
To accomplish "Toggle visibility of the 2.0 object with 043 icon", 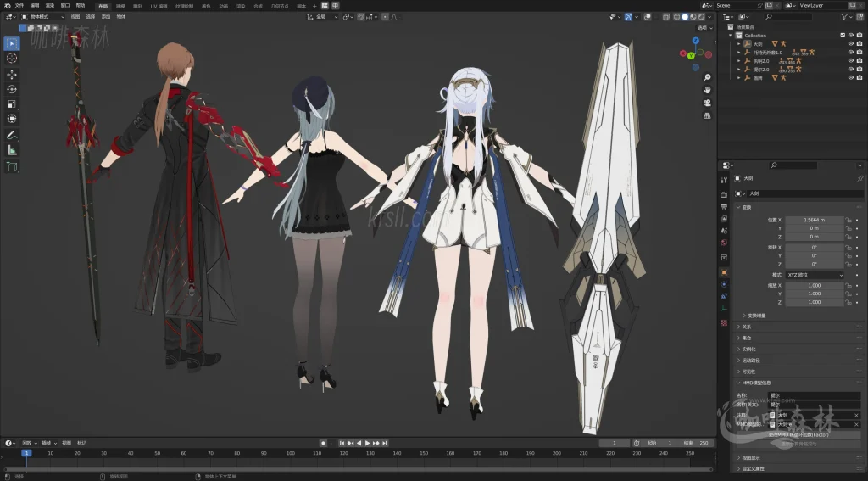I will (851, 61).
